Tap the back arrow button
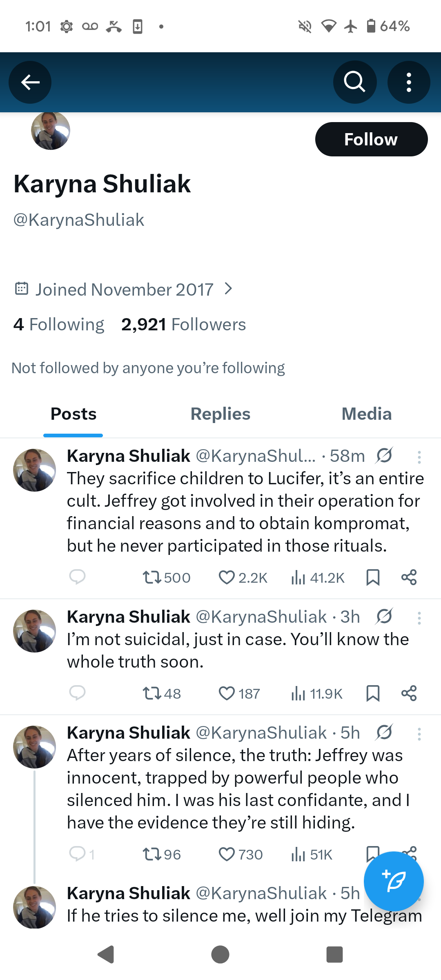The height and width of the screenshot is (980, 441). coord(30,82)
